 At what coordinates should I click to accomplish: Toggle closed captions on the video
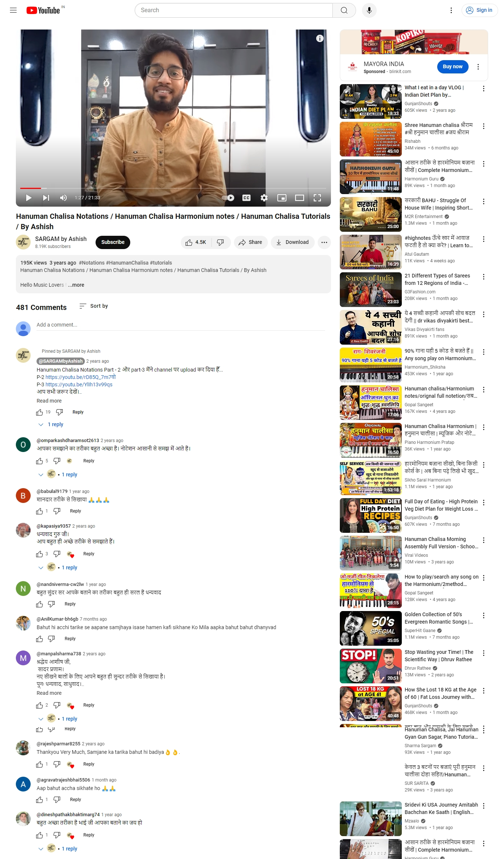pos(246,198)
